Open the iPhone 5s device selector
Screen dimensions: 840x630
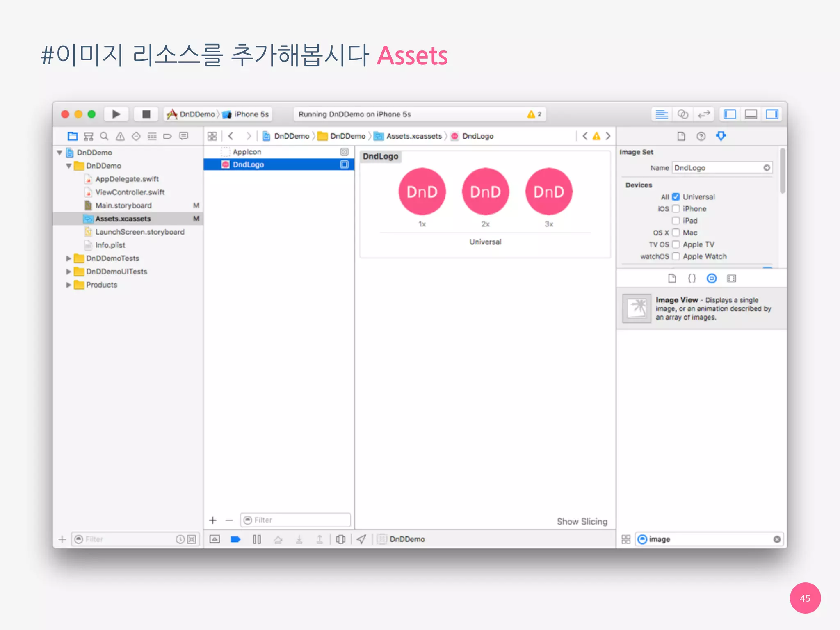pyautogui.click(x=246, y=114)
